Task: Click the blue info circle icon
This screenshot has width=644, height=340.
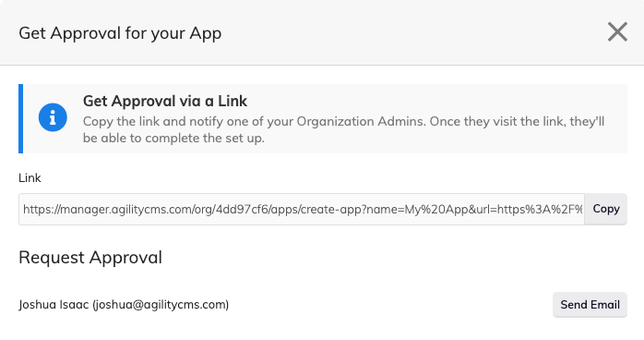Action: (53, 117)
